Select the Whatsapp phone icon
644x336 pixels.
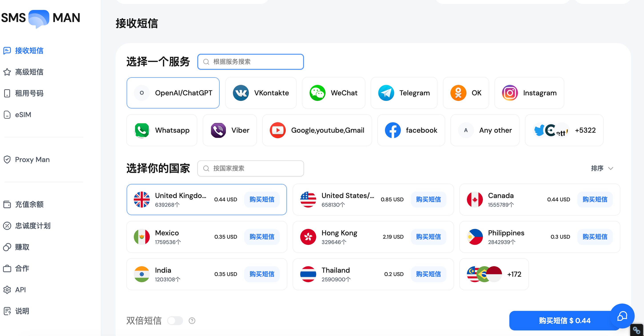tap(142, 130)
